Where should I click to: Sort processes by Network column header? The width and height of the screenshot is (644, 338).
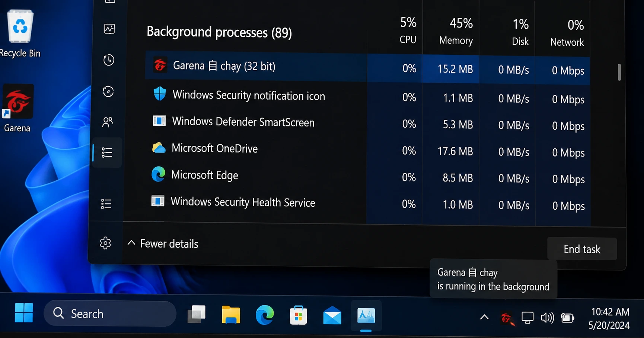(567, 33)
